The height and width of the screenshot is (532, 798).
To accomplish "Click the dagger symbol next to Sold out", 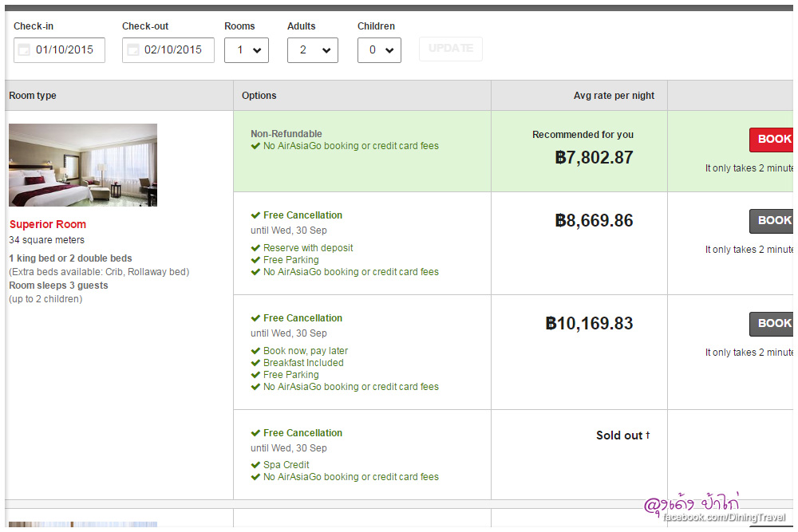I will point(648,435).
